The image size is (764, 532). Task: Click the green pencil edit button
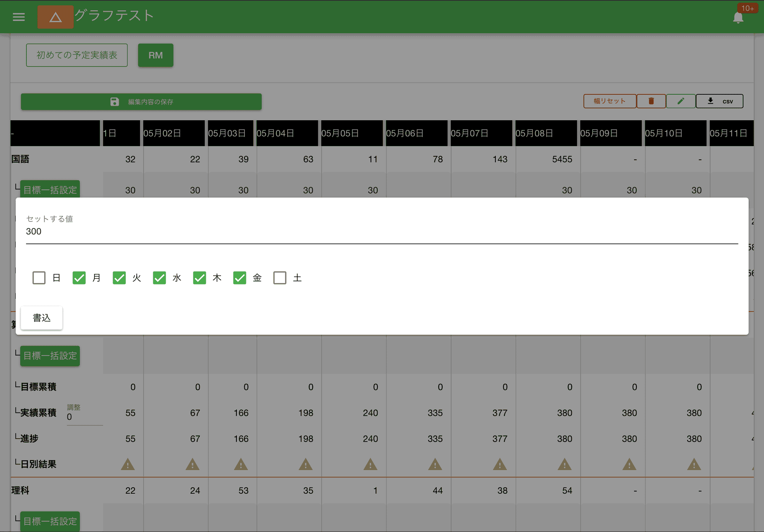[680, 101]
